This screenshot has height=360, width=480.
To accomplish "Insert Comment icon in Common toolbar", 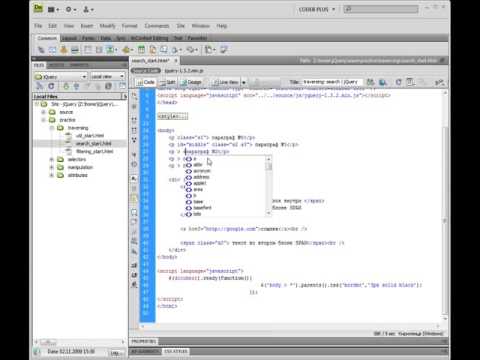I will click(163, 50).
